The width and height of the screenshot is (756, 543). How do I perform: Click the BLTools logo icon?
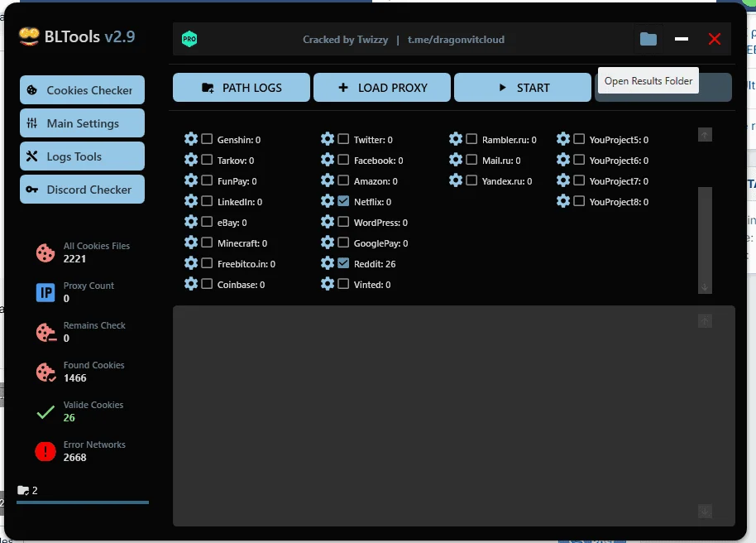click(29, 36)
